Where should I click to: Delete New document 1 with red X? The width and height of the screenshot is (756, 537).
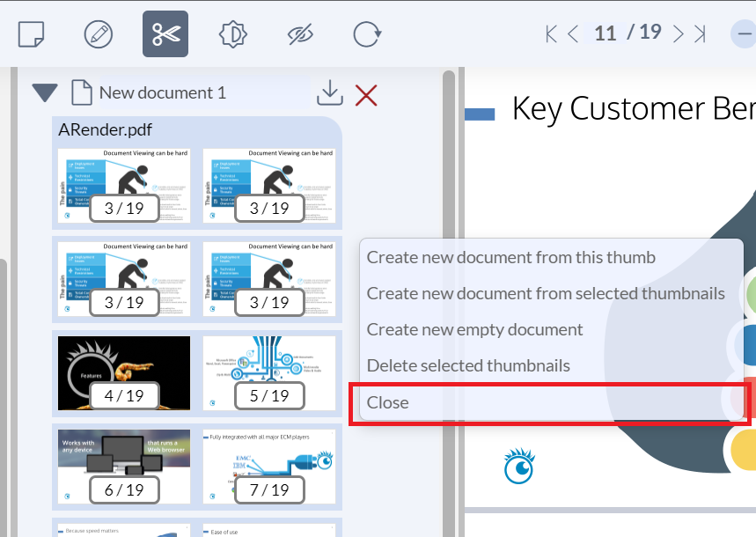(x=366, y=94)
